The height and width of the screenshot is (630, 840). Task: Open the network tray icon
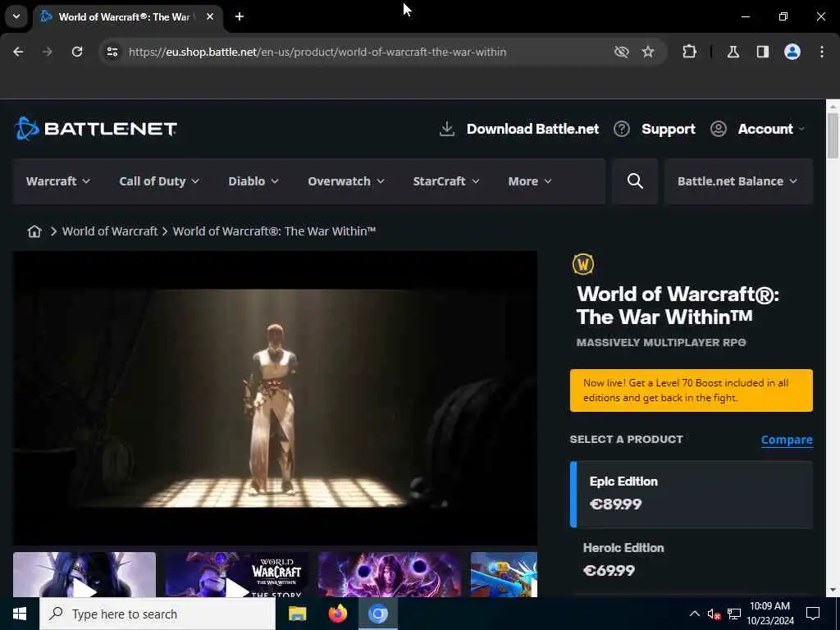[x=734, y=614]
